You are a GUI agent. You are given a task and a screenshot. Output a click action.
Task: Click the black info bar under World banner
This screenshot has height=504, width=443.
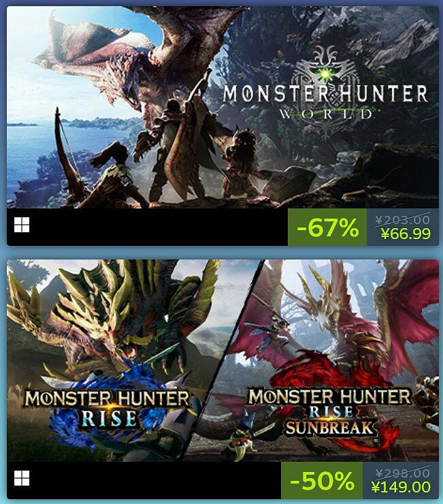coord(147,227)
